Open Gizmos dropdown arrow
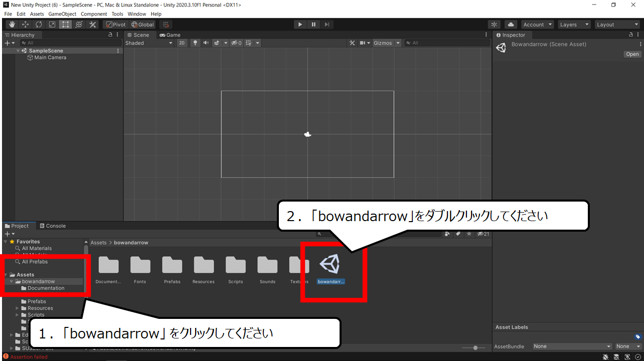This screenshot has height=361, width=644. 398,43
